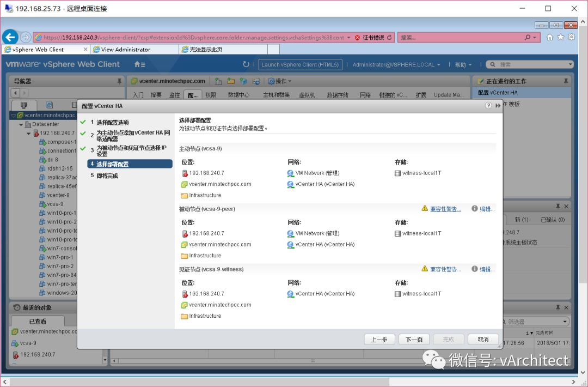Click the certificate error indicator

[369, 38]
